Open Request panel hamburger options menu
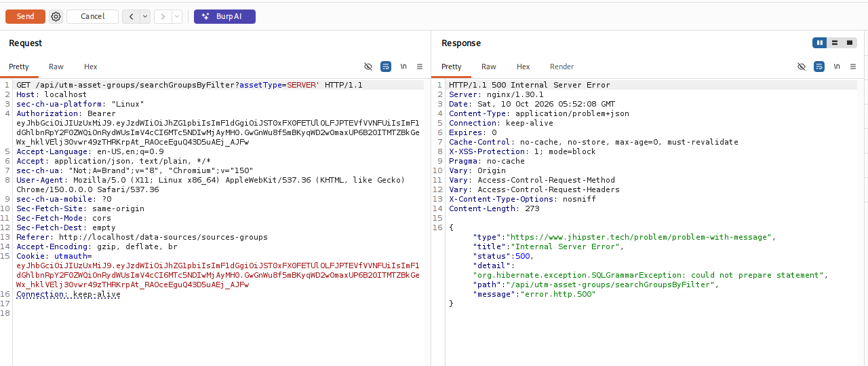Viewport: 868px width, 366px height. [x=420, y=67]
